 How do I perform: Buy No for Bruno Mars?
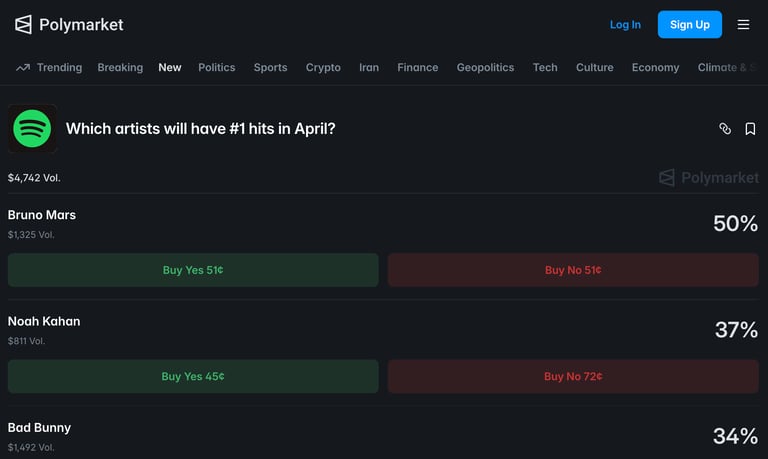pyautogui.click(x=573, y=270)
